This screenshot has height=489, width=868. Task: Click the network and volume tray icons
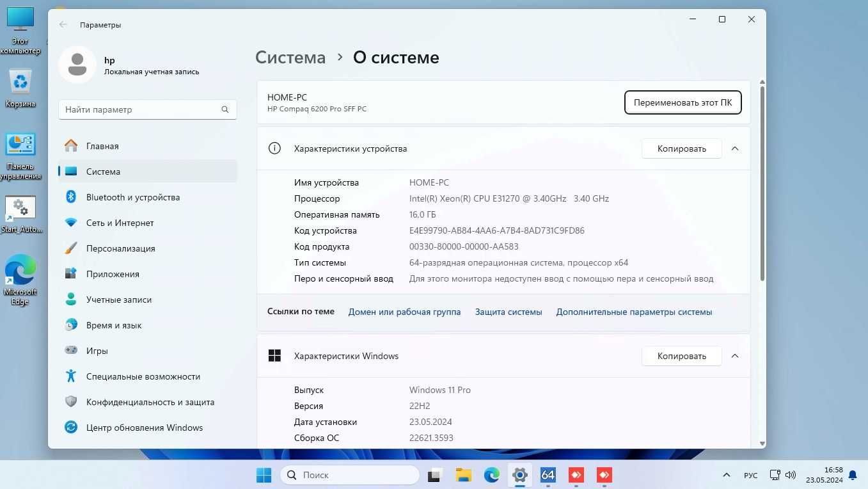pyautogui.click(x=783, y=475)
